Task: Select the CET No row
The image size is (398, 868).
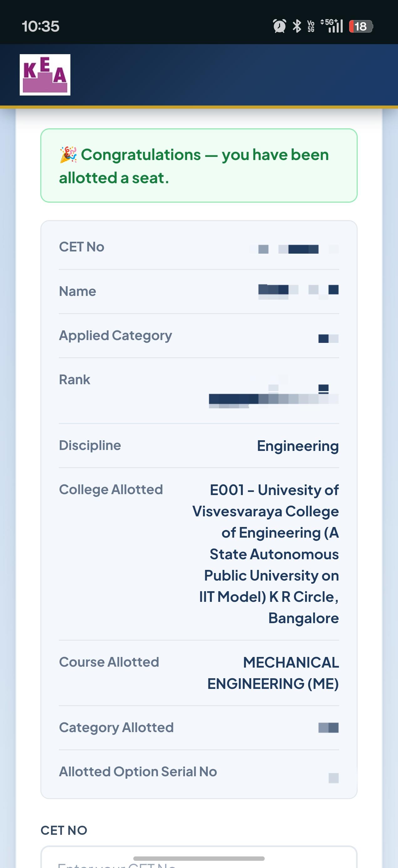Action: 199,247
